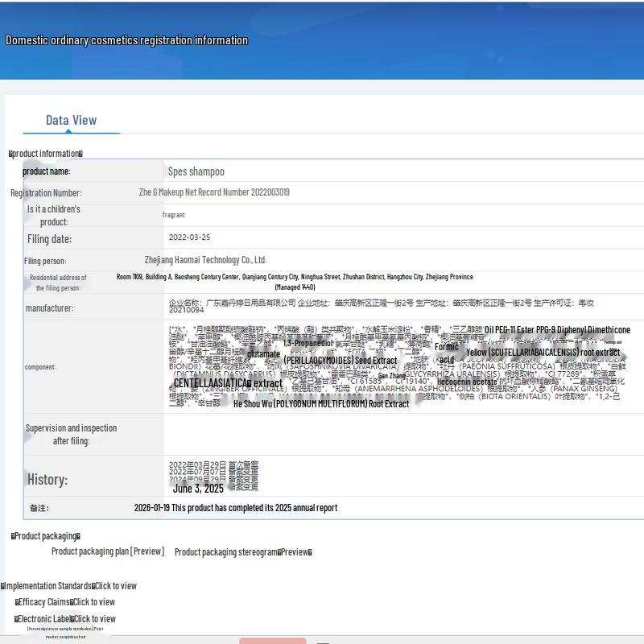The height and width of the screenshot is (644, 644).
Task: Select 'Zhejiang Haomai Technology Co., Ltd.'
Action: pyautogui.click(x=206, y=260)
